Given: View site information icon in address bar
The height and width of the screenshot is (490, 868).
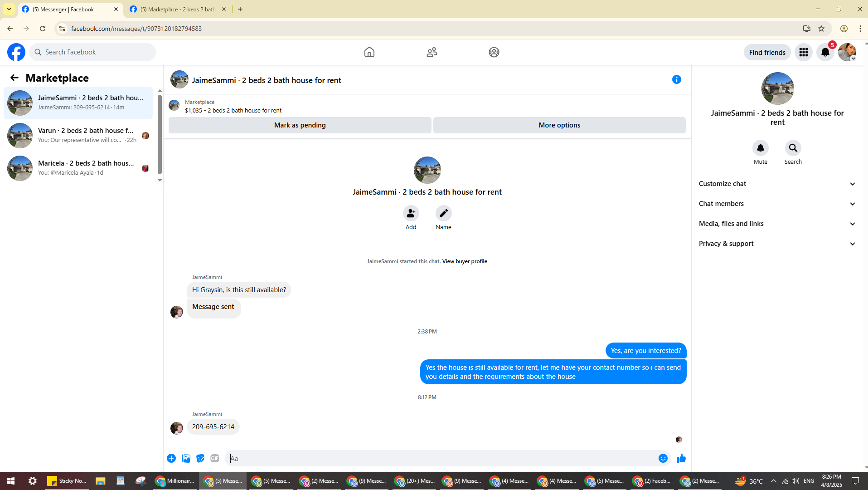Looking at the screenshot, I should click(62, 29).
